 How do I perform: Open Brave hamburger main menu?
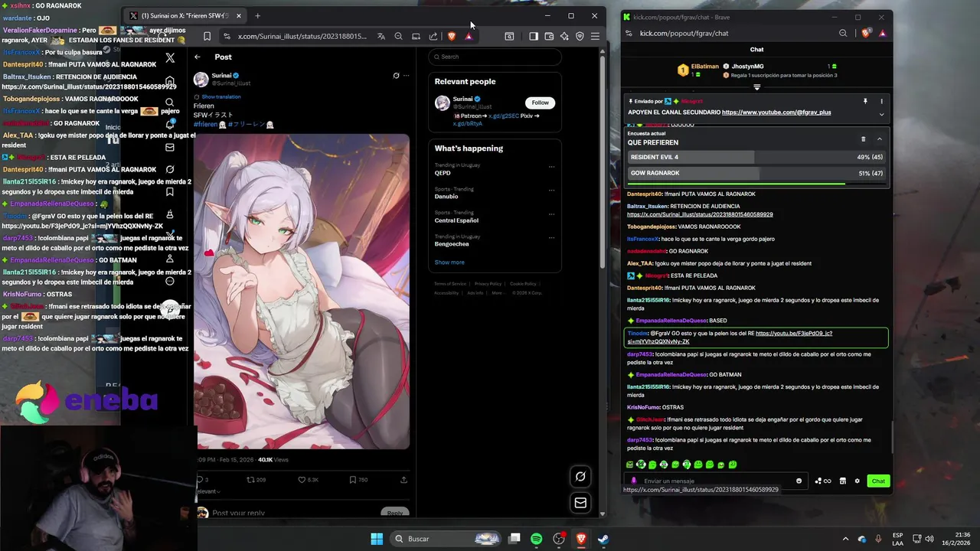click(595, 36)
